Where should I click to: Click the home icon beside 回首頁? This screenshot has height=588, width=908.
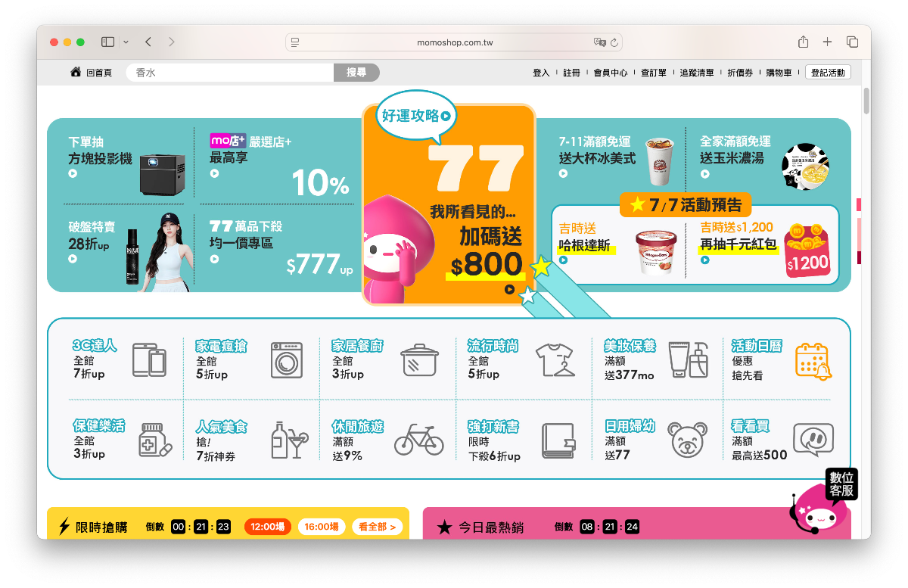[x=75, y=71]
